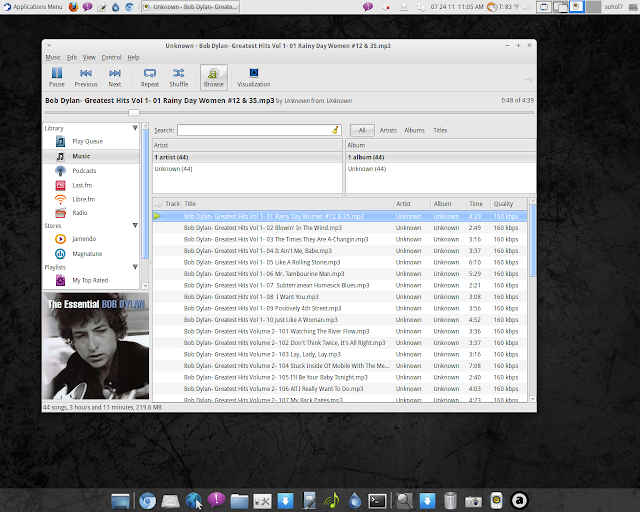Select the Titles search filter

(x=440, y=130)
